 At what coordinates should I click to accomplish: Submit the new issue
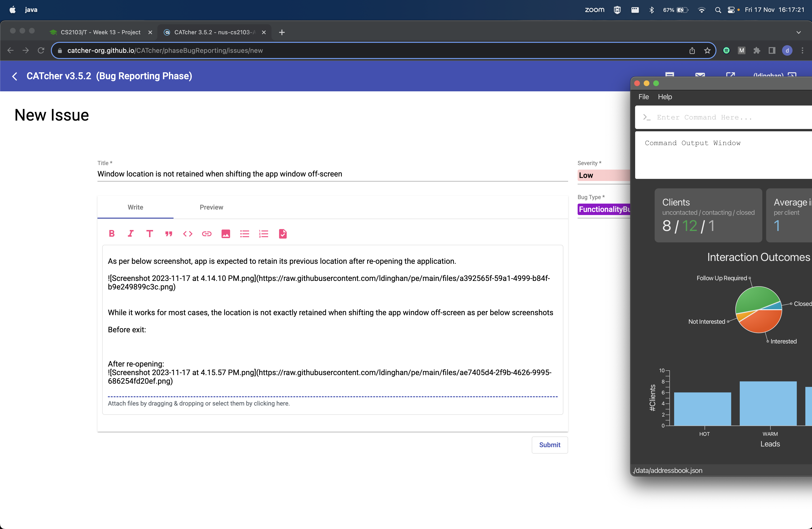[x=549, y=445]
